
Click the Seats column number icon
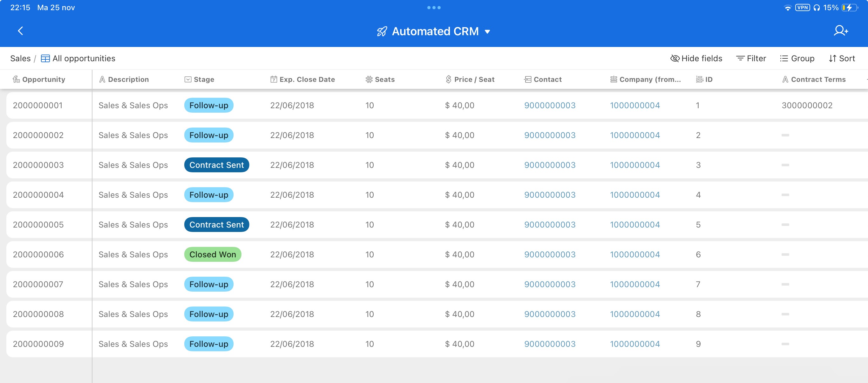pos(369,79)
